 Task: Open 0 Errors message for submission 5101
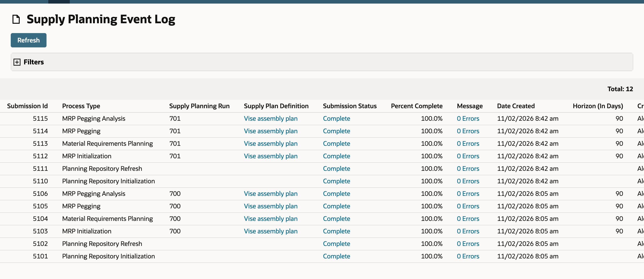(468, 256)
